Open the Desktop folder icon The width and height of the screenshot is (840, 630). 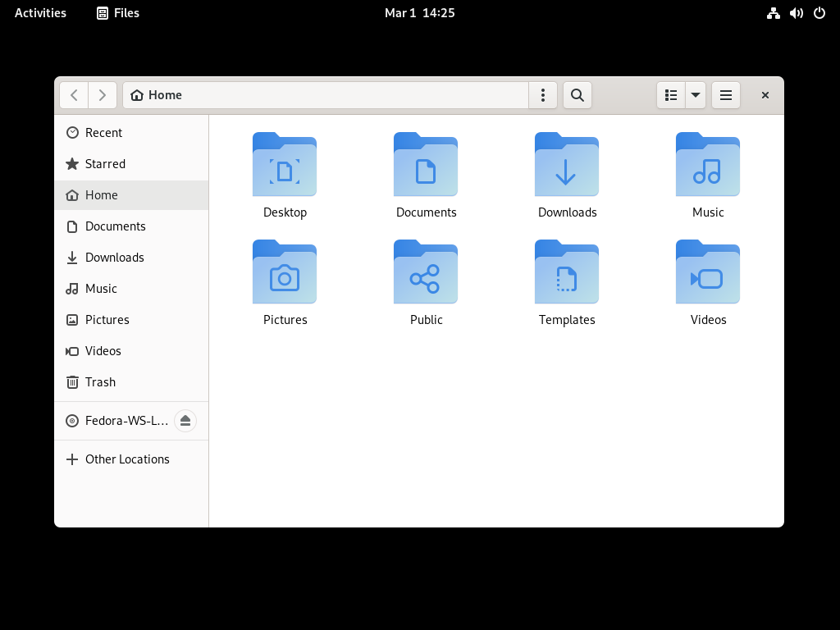pyautogui.click(x=285, y=164)
